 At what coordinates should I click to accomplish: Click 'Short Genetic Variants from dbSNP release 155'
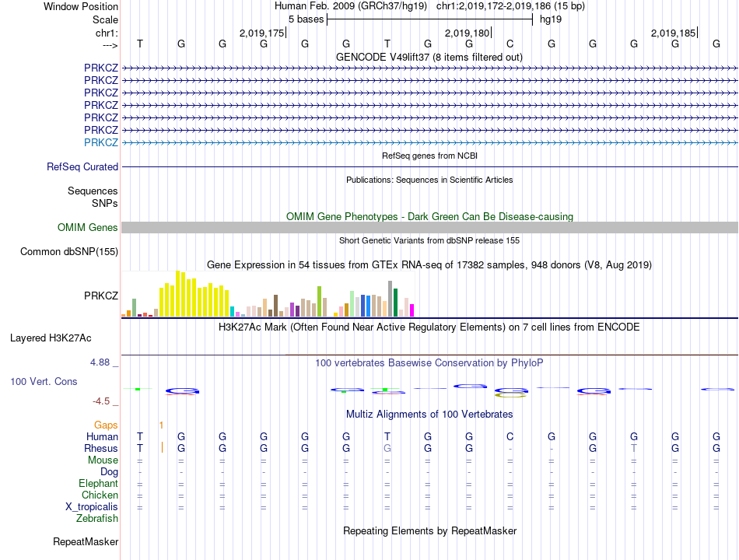click(x=429, y=240)
